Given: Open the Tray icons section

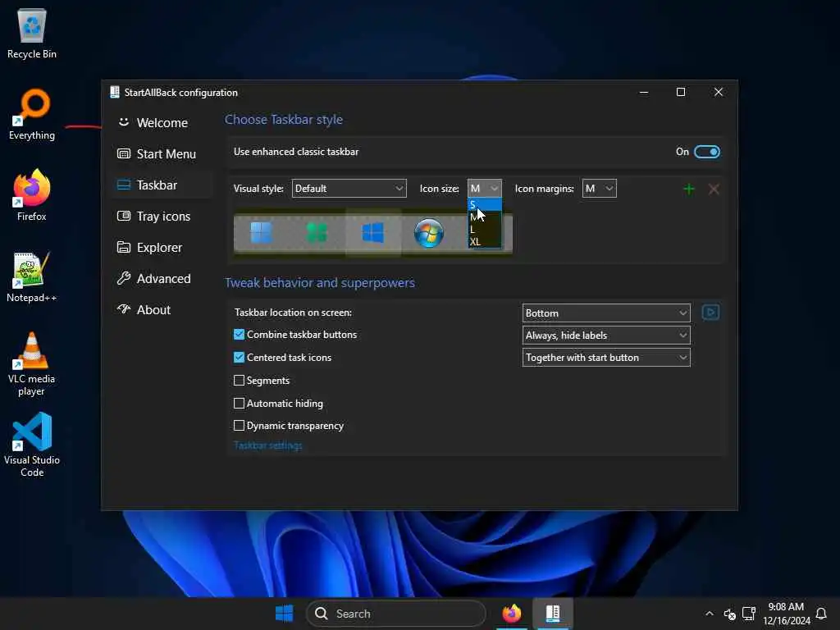Looking at the screenshot, I should coord(162,217).
